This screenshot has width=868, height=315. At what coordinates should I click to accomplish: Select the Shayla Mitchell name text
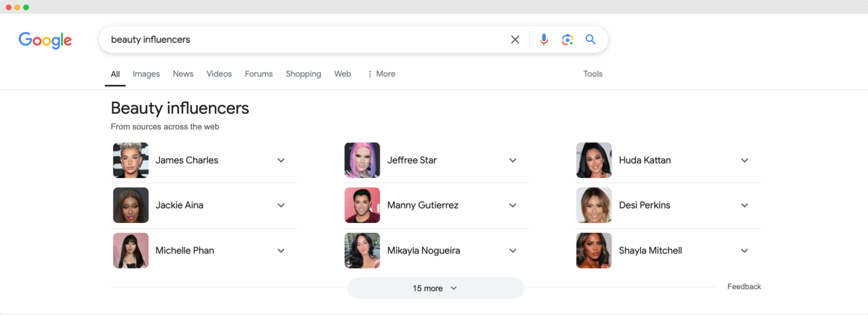650,251
